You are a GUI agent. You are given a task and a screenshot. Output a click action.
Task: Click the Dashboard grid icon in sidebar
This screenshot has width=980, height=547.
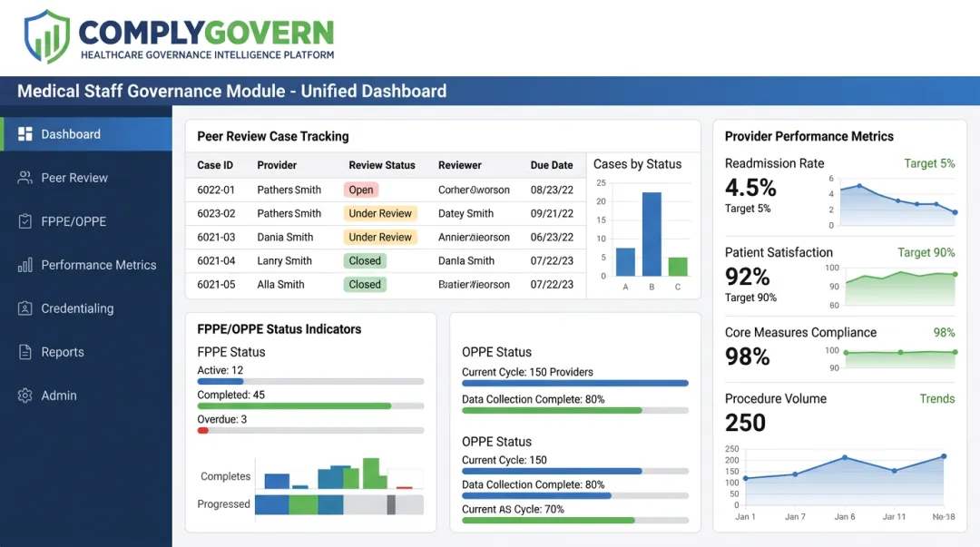(25, 133)
